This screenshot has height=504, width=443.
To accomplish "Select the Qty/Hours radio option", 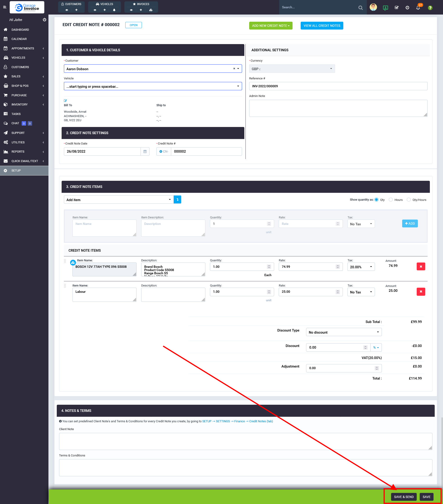I will [409, 200].
